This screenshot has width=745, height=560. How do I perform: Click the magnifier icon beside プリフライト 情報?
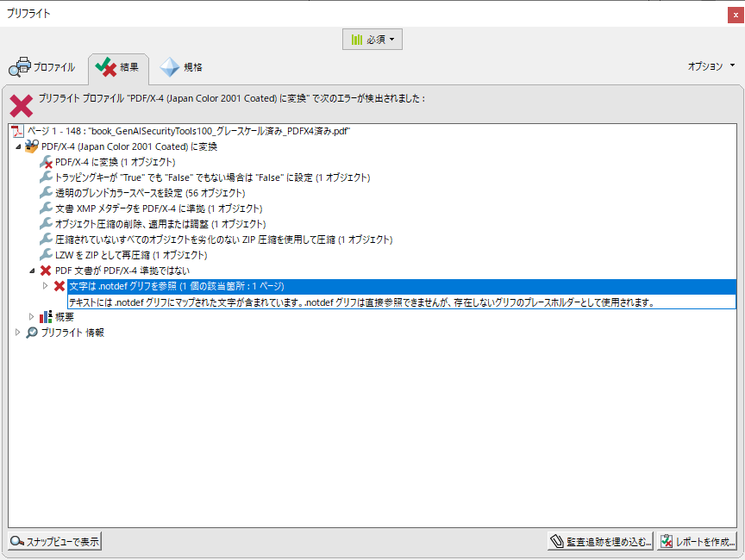pos(32,333)
